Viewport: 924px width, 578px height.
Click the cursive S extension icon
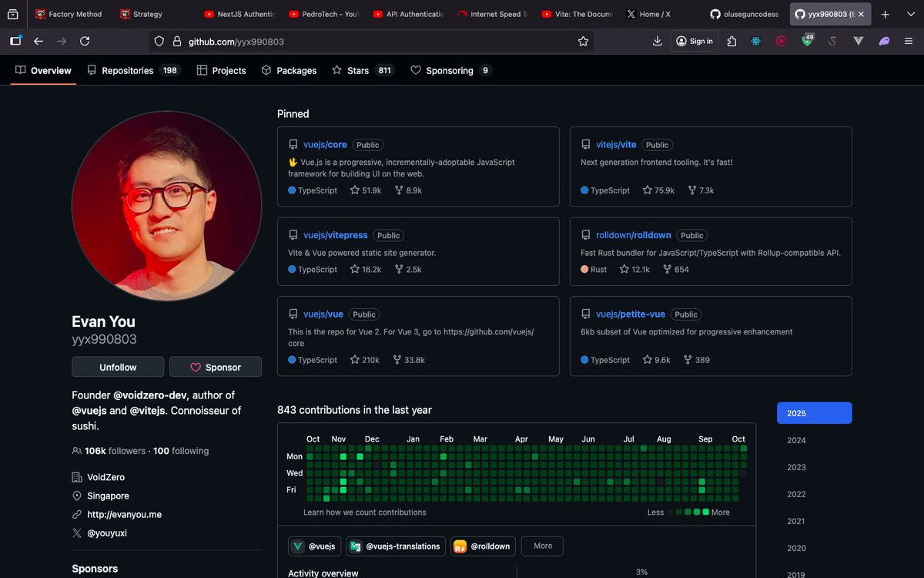[x=832, y=42]
